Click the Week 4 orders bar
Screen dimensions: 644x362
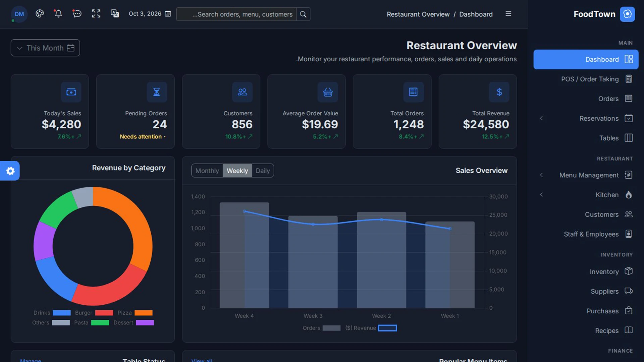coord(244,255)
